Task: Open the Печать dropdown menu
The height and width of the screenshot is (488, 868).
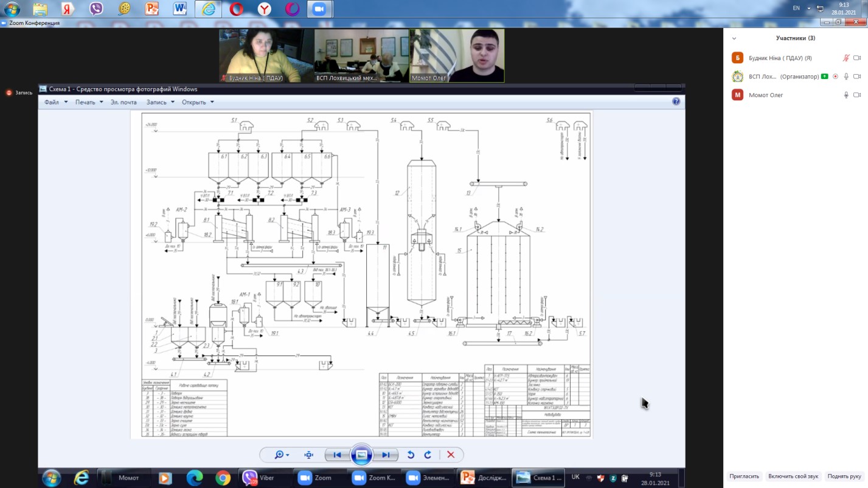Action: pos(89,102)
